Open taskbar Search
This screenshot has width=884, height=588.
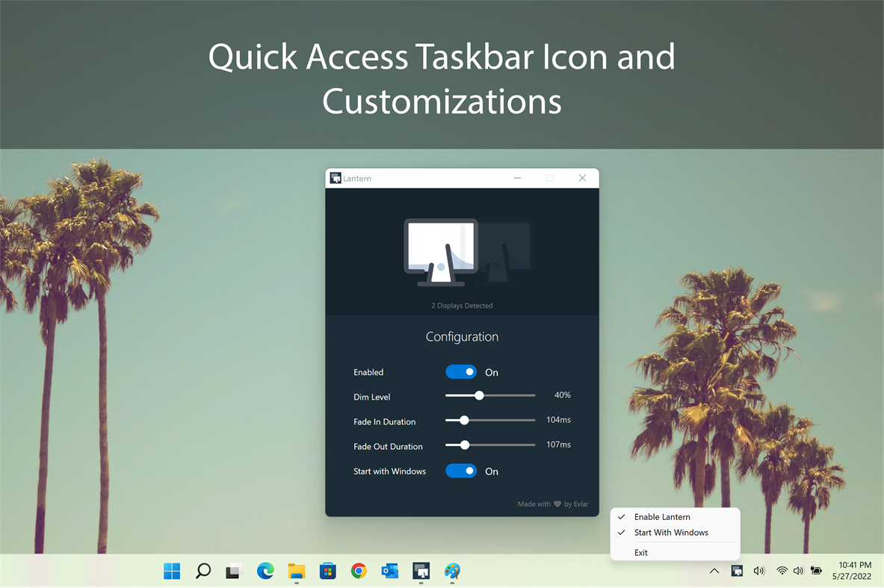tap(203, 571)
